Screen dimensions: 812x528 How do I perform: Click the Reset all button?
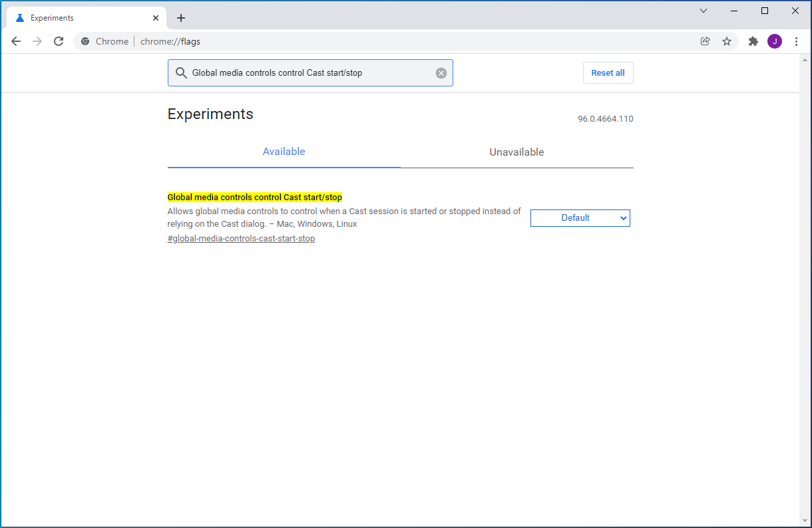coord(608,73)
